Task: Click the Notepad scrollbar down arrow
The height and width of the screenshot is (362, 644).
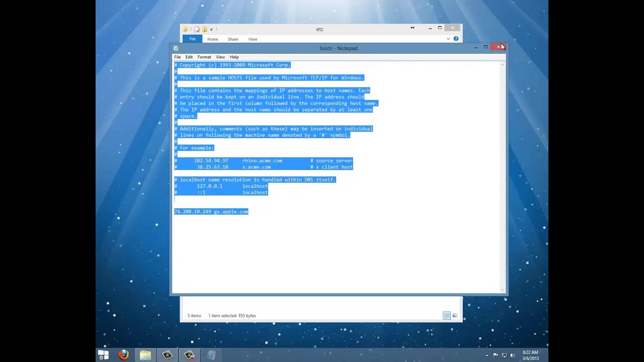Action: click(x=502, y=290)
